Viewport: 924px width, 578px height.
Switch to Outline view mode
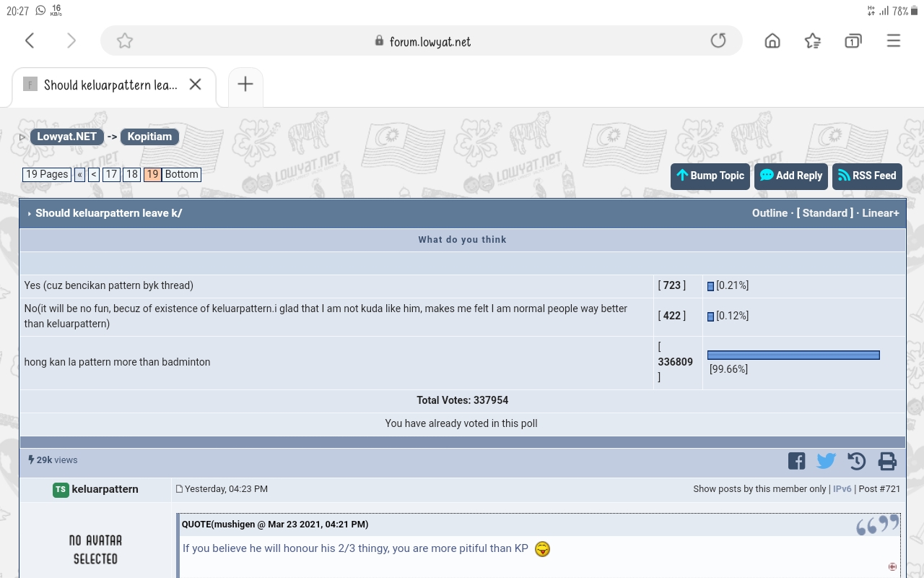[770, 213]
